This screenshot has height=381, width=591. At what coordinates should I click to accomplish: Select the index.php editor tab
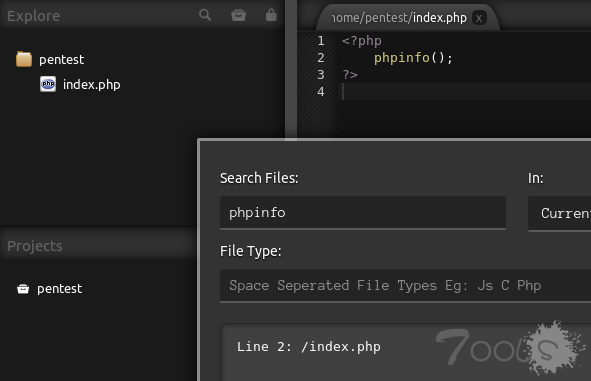(x=409, y=18)
